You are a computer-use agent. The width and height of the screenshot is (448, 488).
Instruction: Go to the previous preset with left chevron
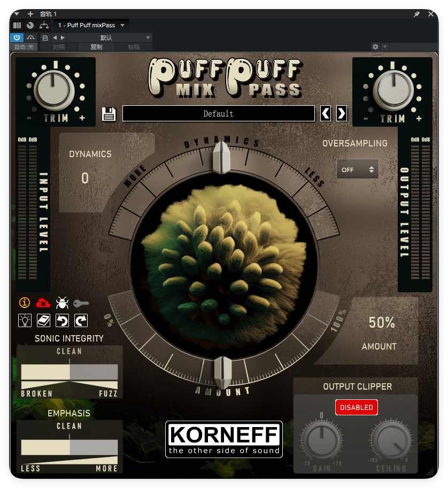tap(326, 114)
